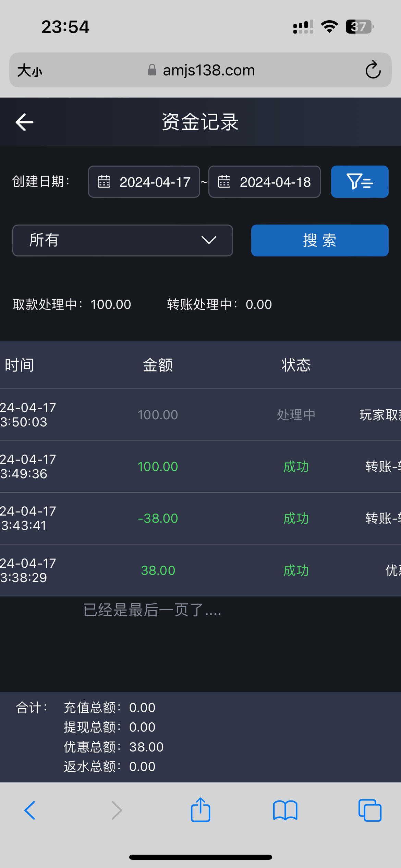
Task: Tap the end date calendar icon
Action: pyautogui.click(x=224, y=182)
